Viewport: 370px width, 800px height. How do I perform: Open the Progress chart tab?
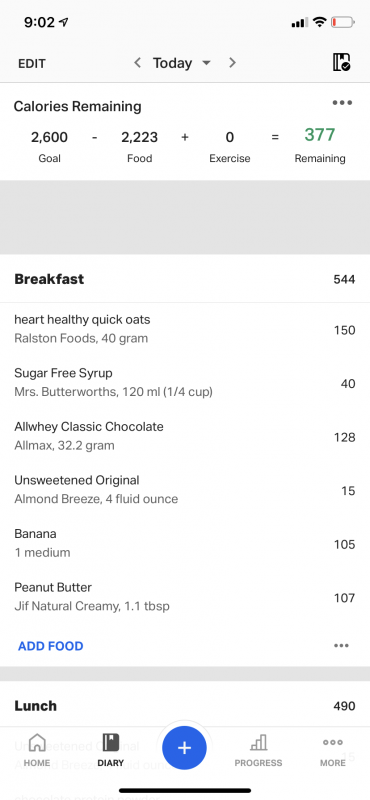pos(258,751)
